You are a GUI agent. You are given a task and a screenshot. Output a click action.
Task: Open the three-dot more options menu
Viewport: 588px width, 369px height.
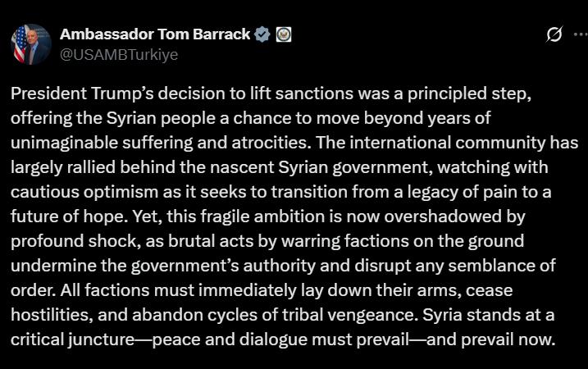[x=581, y=34]
